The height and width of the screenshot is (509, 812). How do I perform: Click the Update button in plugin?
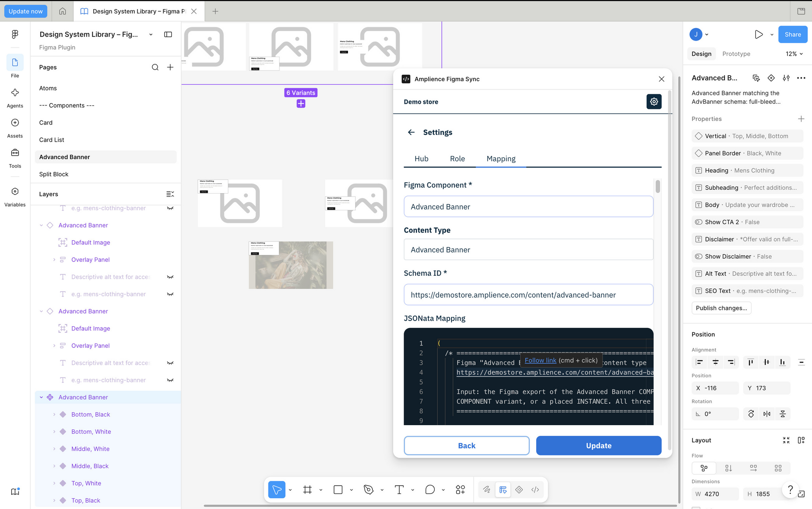click(598, 445)
